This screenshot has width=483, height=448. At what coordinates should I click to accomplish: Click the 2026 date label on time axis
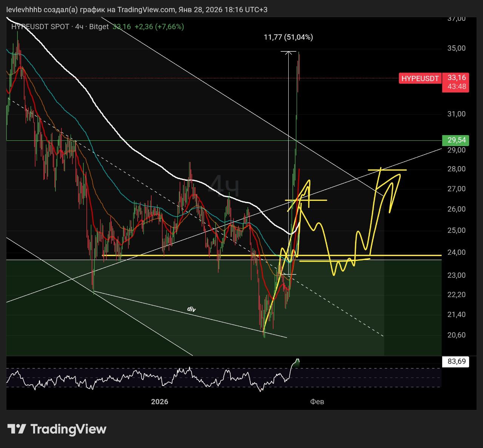pyautogui.click(x=160, y=402)
